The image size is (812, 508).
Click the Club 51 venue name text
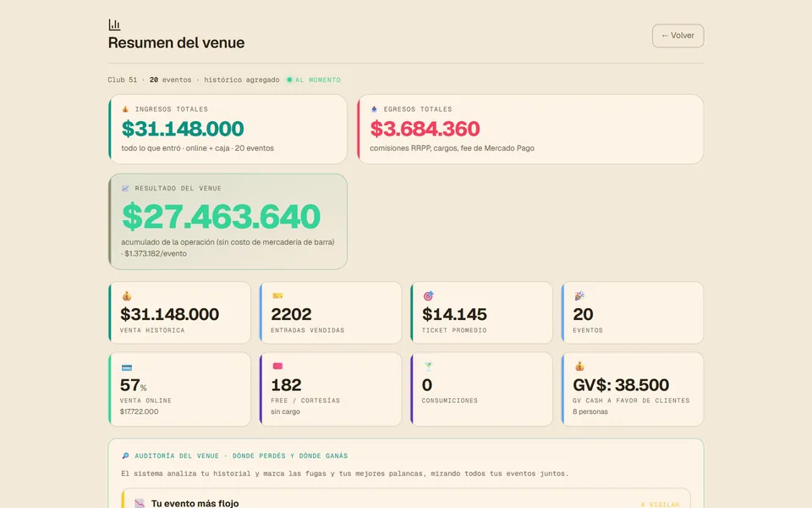[122, 80]
